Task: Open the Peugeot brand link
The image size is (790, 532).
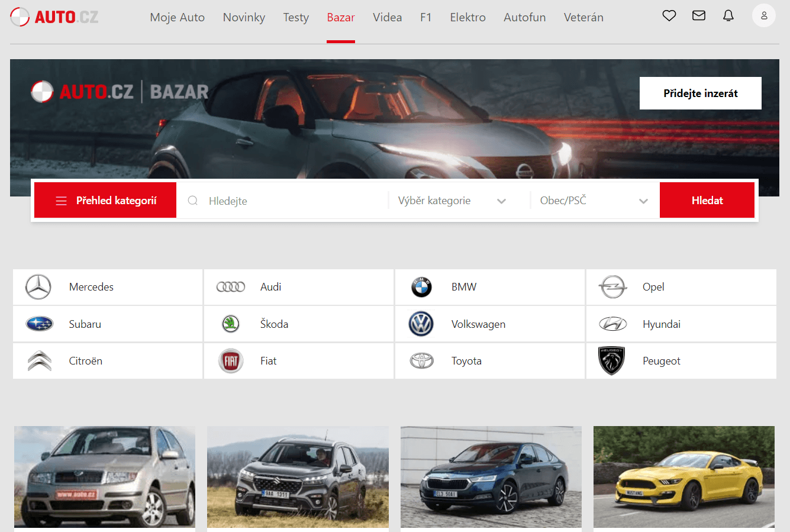Action: (x=681, y=360)
